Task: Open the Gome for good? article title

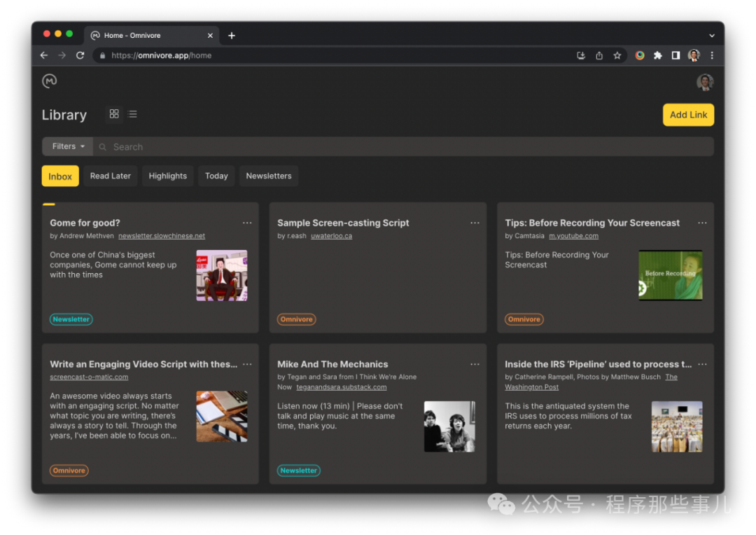Action: pos(85,223)
